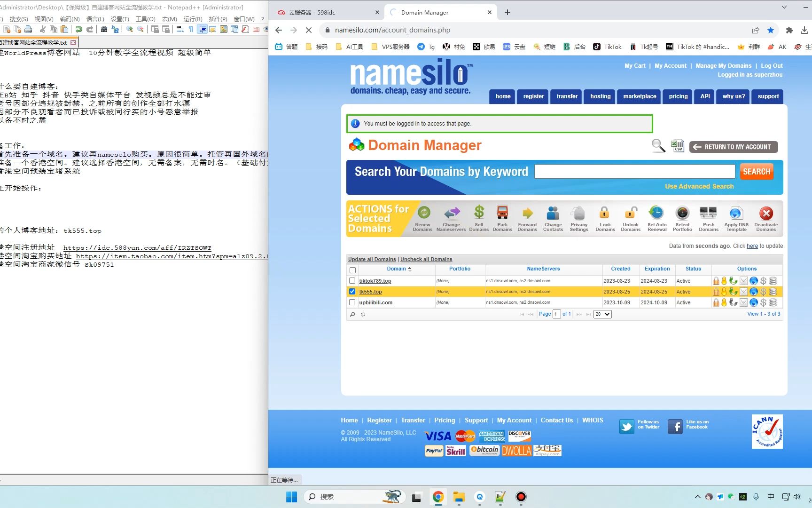Click the Deactivate Domains red X icon
The height and width of the screenshot is (508, 812).
(766, 213)
